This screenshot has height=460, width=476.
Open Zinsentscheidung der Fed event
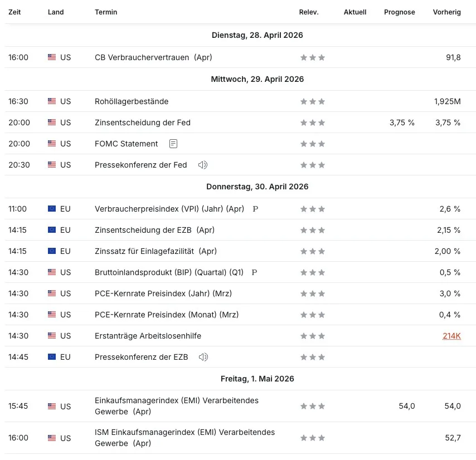(x=142, y=123)
